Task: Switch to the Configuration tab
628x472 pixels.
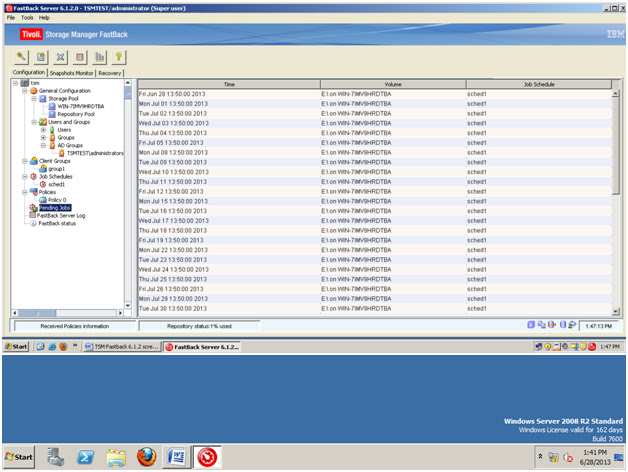Action: point(29,73)
